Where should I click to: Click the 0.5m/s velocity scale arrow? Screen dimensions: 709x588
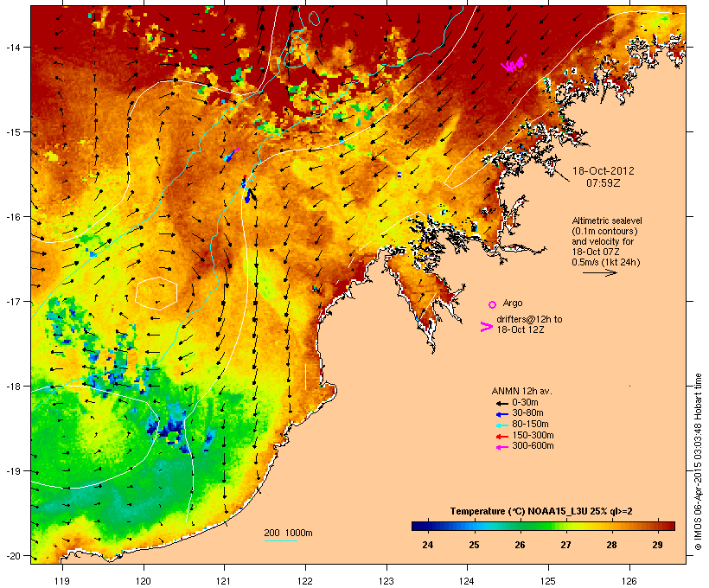point(599,272)
